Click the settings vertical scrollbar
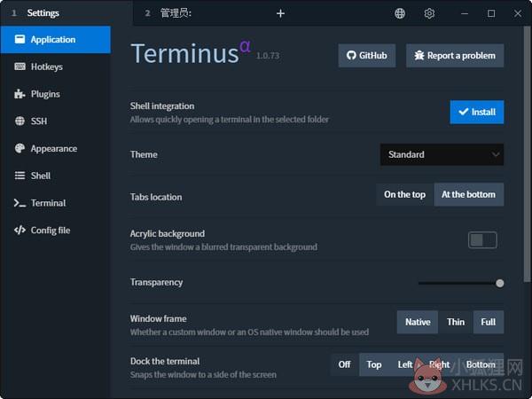This screenshot has height=399, width=532. click(527, 154)
